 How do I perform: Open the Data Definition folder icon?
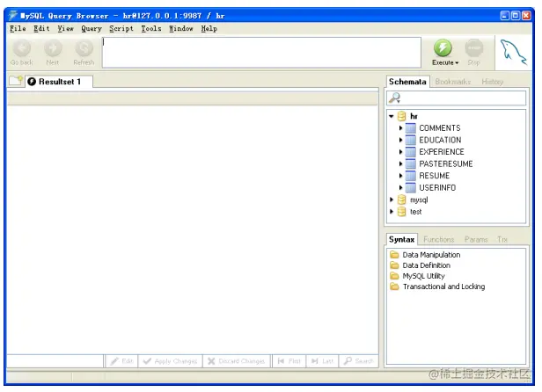pos(394,265)
